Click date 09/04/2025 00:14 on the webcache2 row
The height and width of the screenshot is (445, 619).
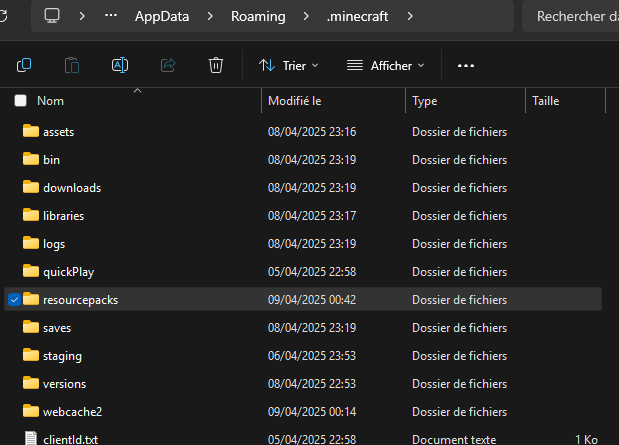(x=312, y=412)
